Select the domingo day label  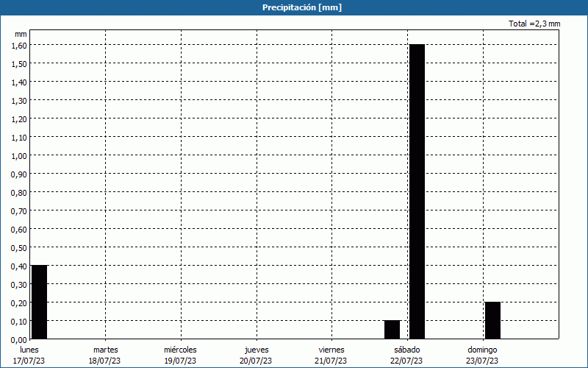[482, 350]
